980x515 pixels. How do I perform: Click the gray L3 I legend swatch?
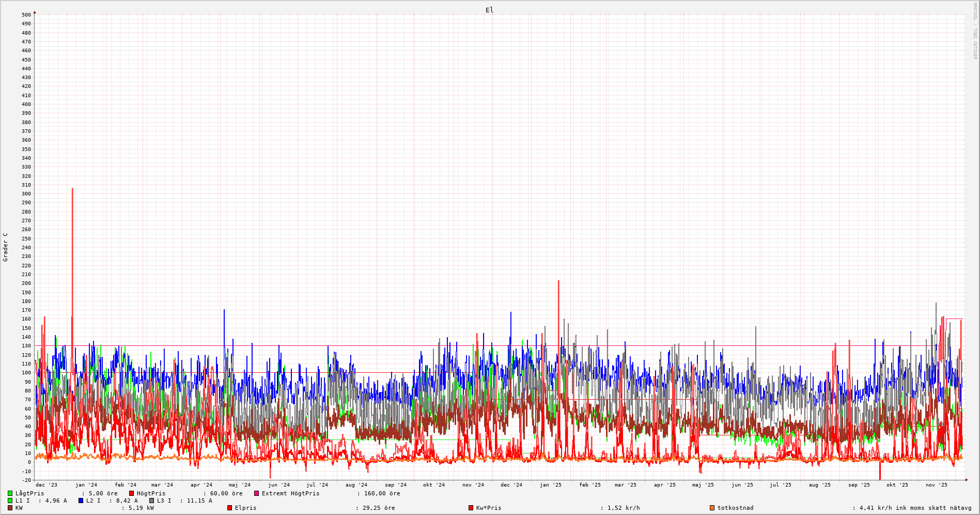coord(152,501)
